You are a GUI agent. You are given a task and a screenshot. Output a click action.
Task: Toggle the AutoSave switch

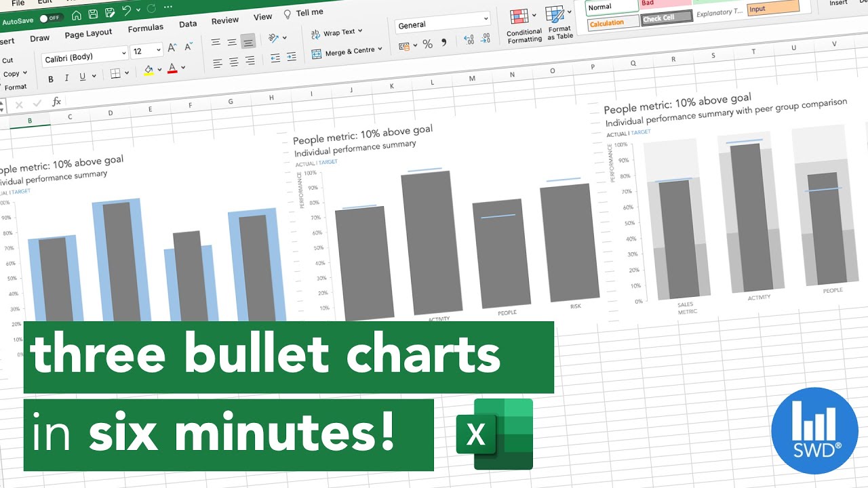[x=51, y=18]
